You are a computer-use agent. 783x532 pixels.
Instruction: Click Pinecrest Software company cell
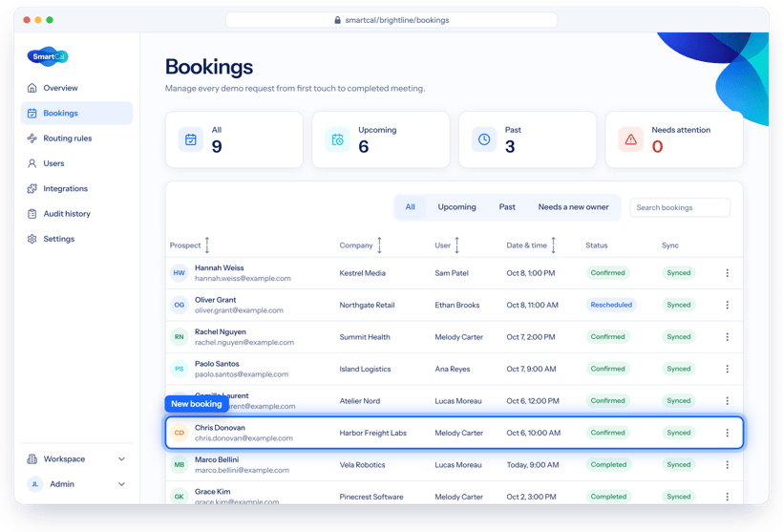click(x=371, y=497)
